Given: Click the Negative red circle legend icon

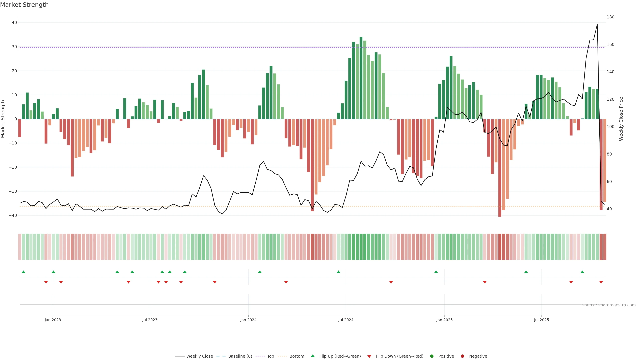Looking at the screenshot, I should pos(462,356).
